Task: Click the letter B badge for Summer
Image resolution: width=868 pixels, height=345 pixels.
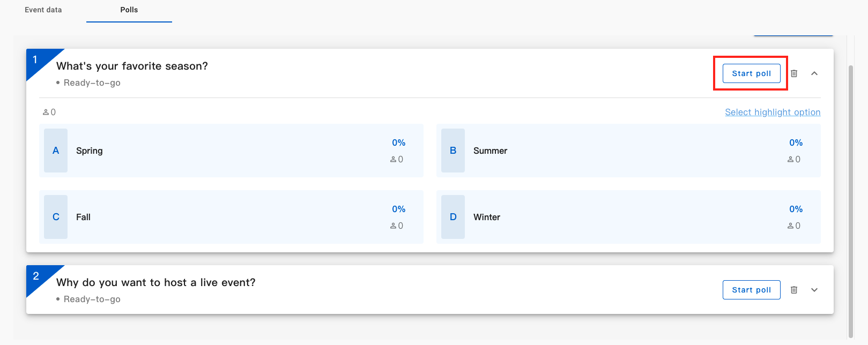Action: click(453, 151)
